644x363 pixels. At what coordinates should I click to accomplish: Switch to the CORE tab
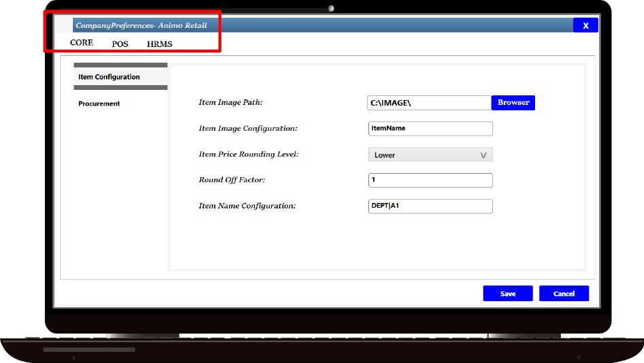tap(82, 43)
